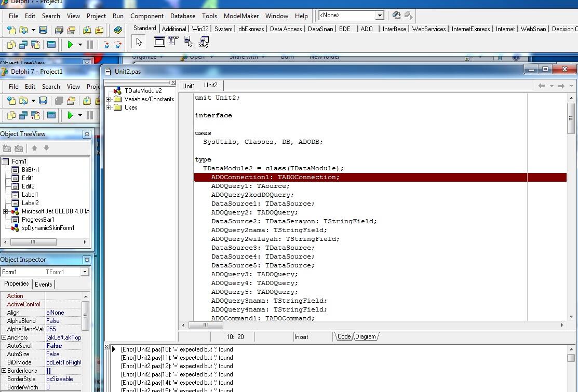Click View Unit icon in top Delphi toolbar

tap(11, 45)
